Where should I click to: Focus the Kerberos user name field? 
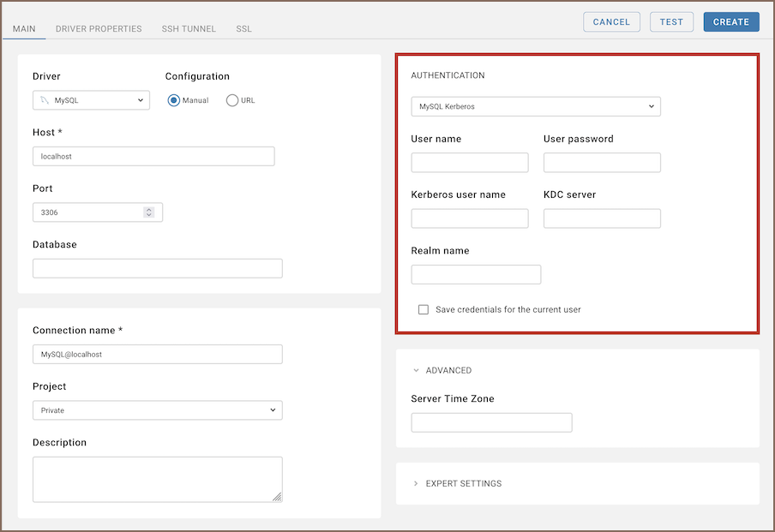[x=470, y=218]
